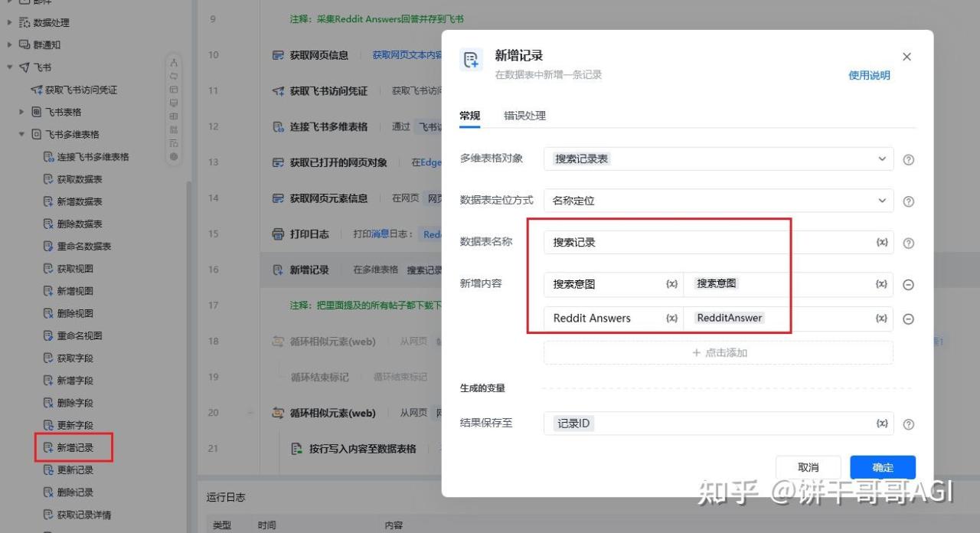980x533 pixels.
Task: Open the 多维表格对象 dropdown
Action: pyautogui.click(x=718, y=159)
